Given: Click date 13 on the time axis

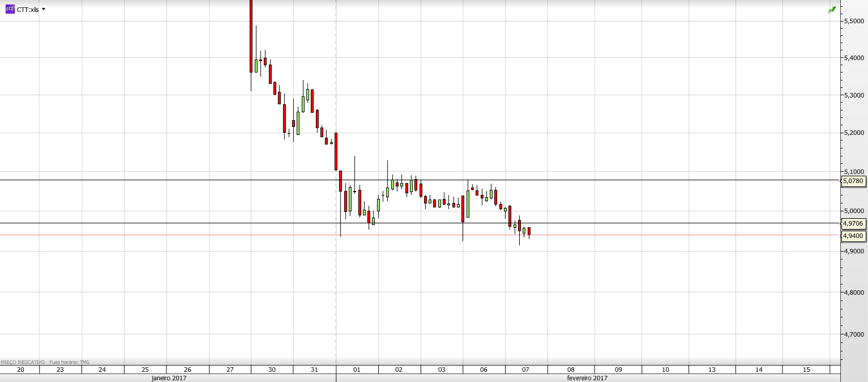Looking at the screenshot, I should point(712,370).
